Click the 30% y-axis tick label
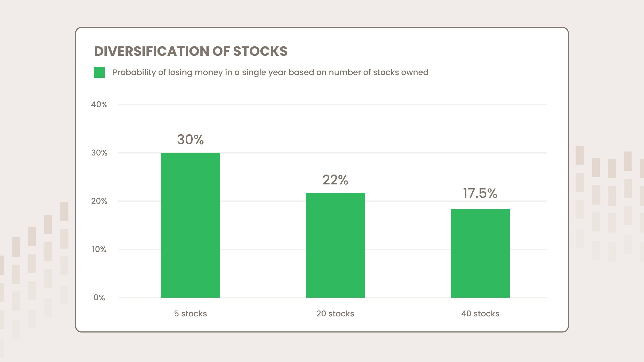Screen dimensions: 644x362 click(99, 153)
